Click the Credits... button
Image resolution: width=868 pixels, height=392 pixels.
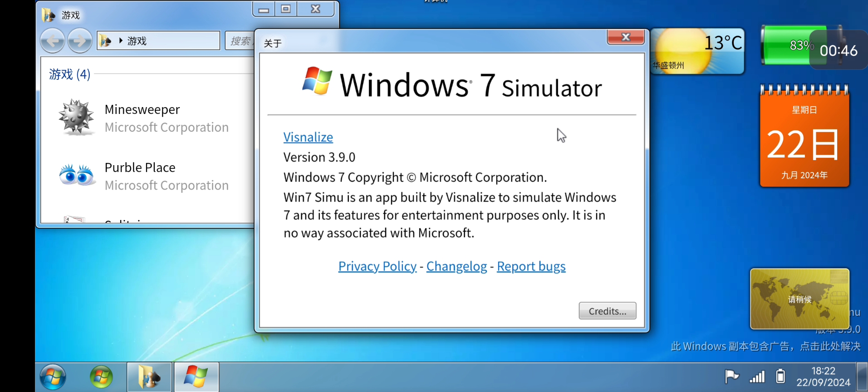point(608,311)
